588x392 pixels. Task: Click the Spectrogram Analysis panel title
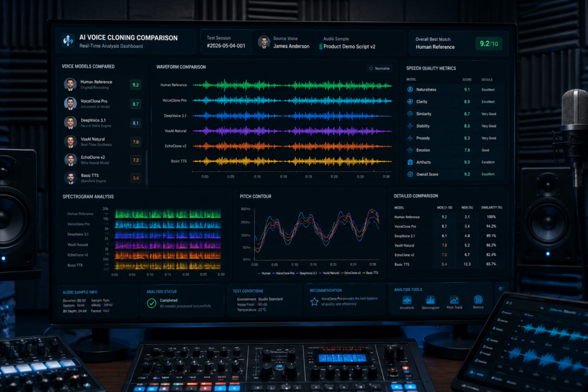[88, 196]
